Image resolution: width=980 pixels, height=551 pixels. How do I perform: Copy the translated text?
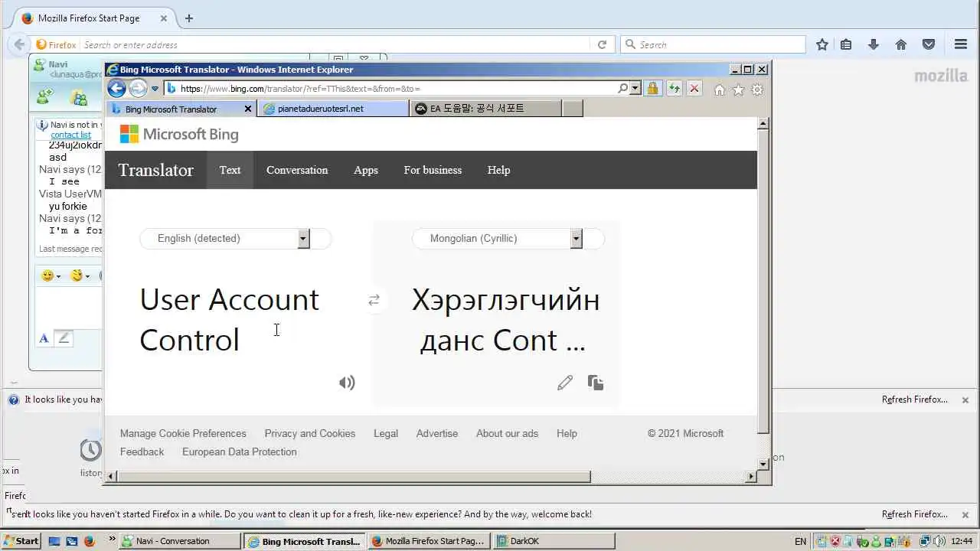coord(596,383)
